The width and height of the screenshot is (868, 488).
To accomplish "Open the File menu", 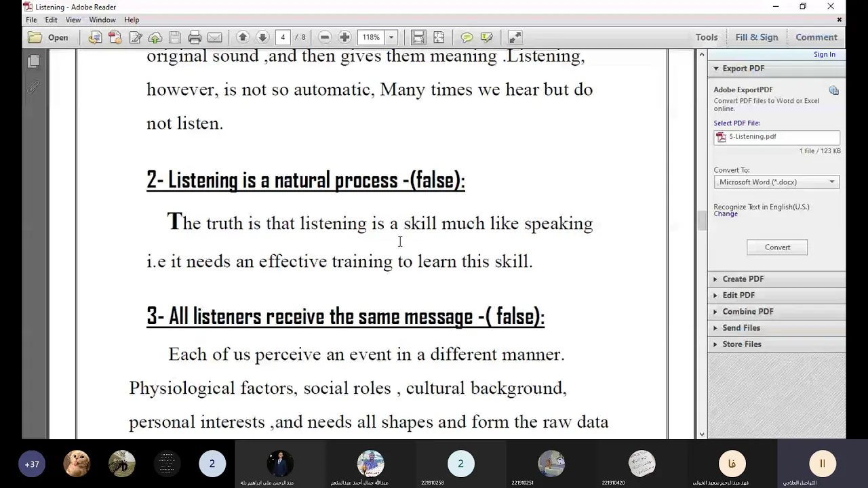I will 31,20.
